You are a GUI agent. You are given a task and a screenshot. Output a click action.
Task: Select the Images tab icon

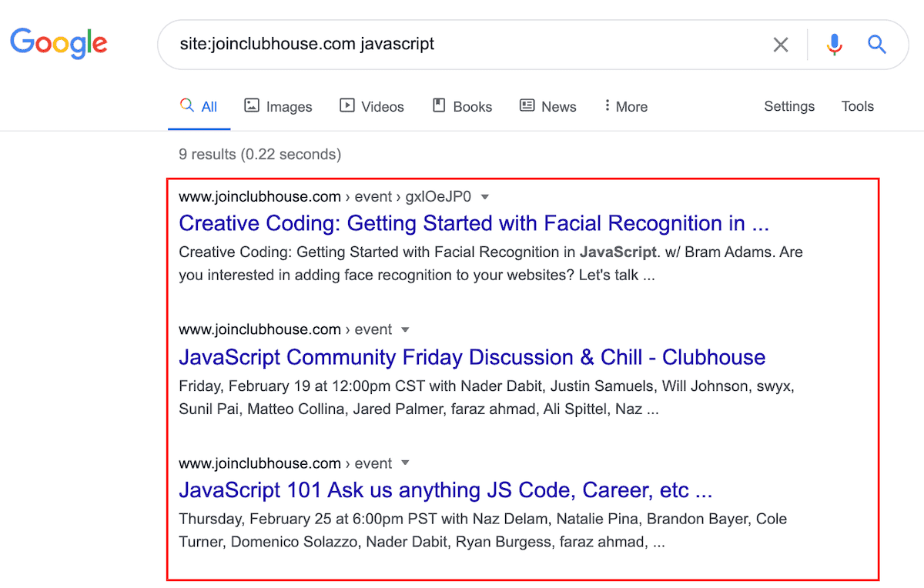click(x=253, y=105)
